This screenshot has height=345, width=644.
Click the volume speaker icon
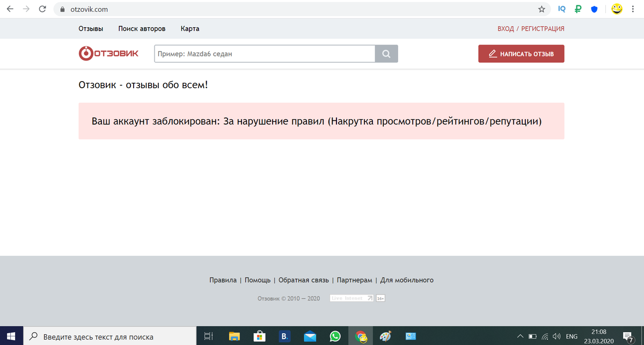pos(557,336)
